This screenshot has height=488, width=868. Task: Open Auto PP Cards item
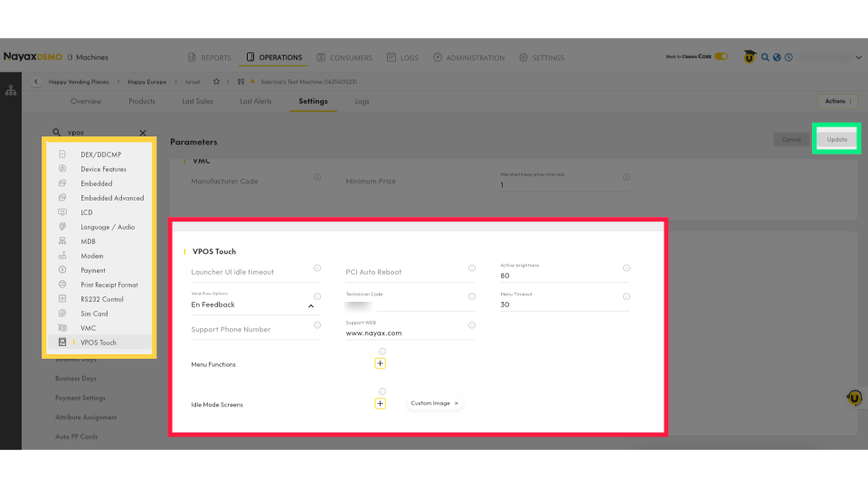click(76, 436)
